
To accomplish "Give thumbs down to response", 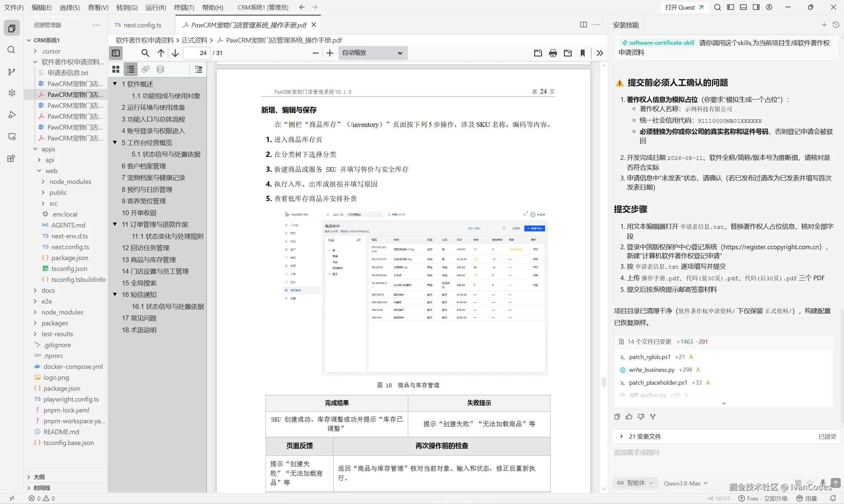I will tap(641, 417).
